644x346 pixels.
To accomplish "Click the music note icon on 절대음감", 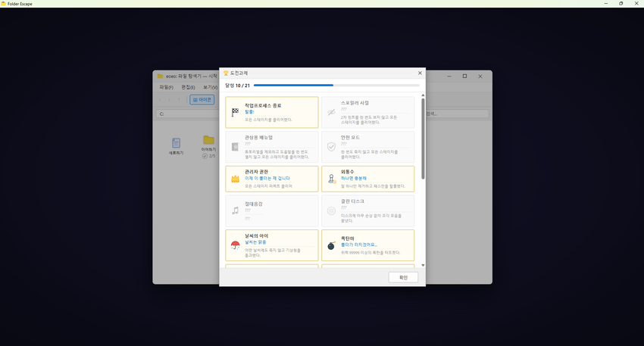I will [235, 210].
